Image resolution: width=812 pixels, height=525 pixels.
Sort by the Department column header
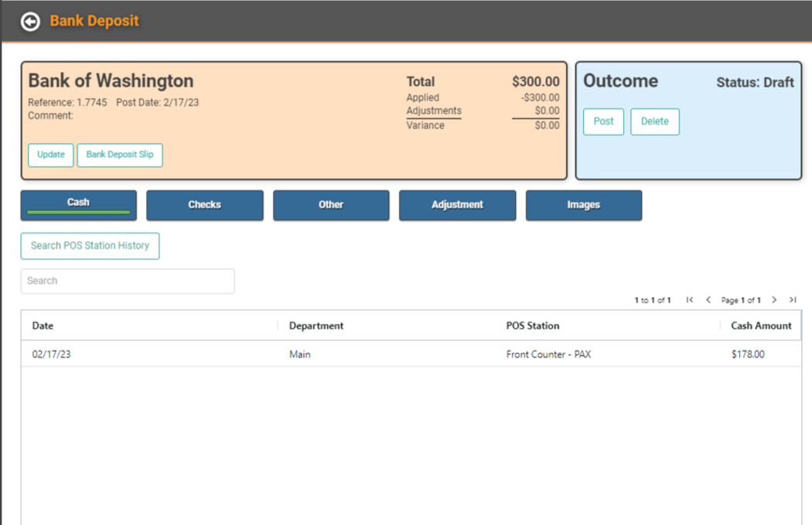pyautogui.click(x=316, y=326)
